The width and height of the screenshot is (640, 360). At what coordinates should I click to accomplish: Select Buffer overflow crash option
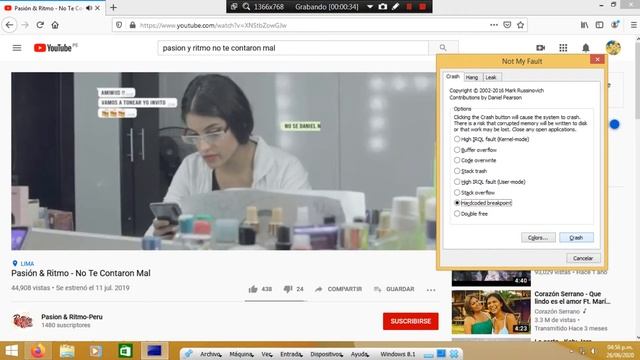[x=475, y=150]
